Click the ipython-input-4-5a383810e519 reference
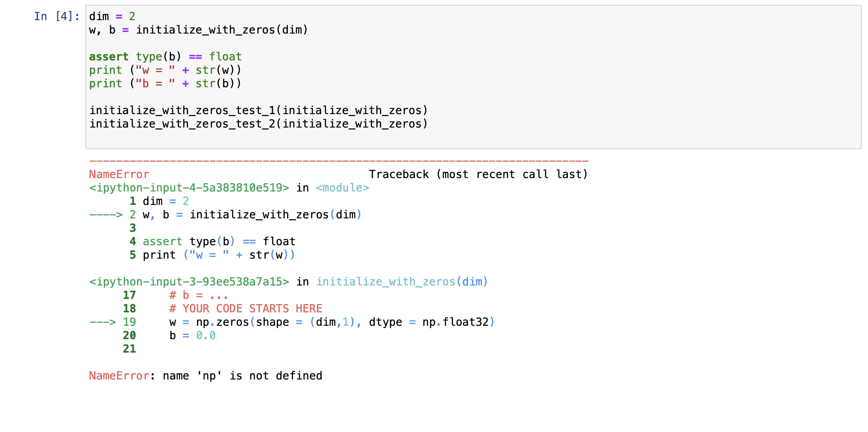868x432 pixels. [189, 188]
